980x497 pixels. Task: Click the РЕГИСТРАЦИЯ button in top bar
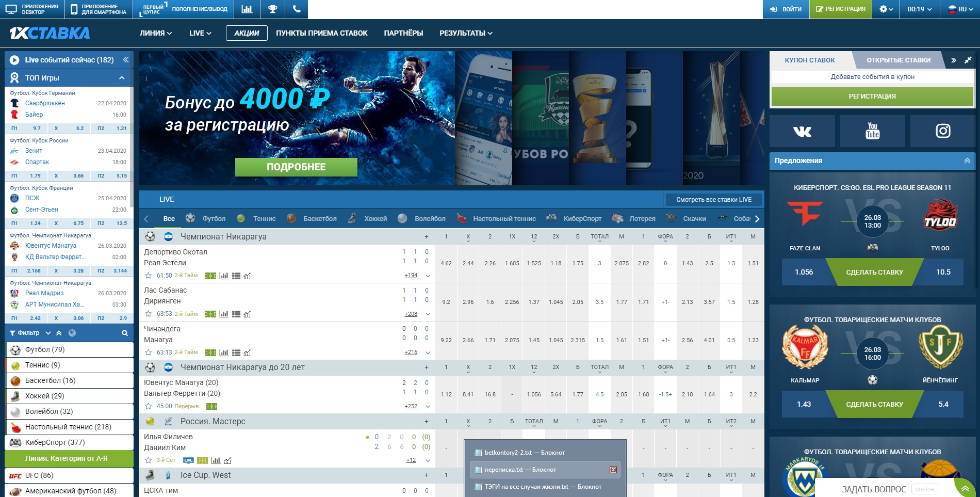point(841,9)
